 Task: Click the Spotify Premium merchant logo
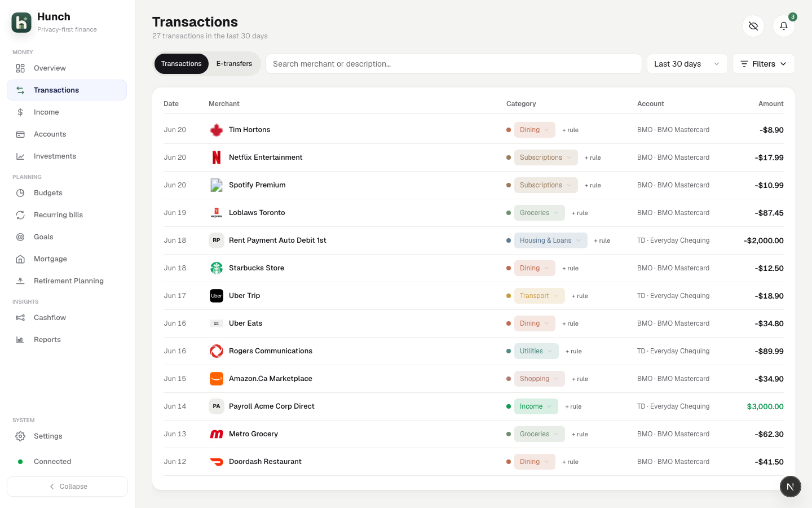point(217,185)
